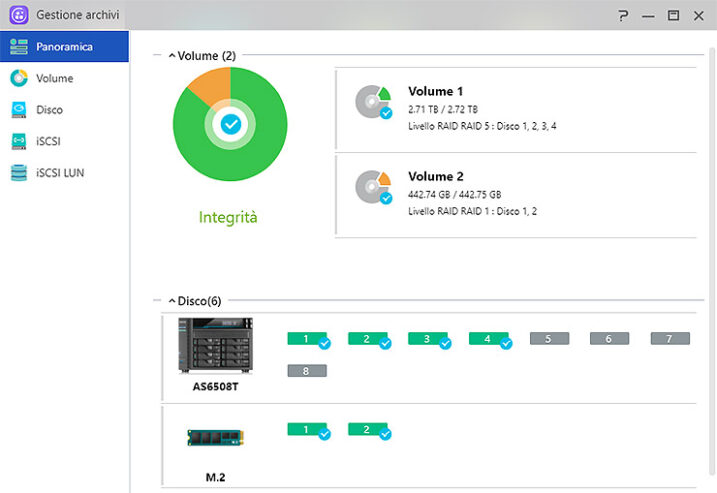The image size is (717, 493).
Task: Collapse the Disco(6) section
Action: pyautogui.click(x=171, y=300)
